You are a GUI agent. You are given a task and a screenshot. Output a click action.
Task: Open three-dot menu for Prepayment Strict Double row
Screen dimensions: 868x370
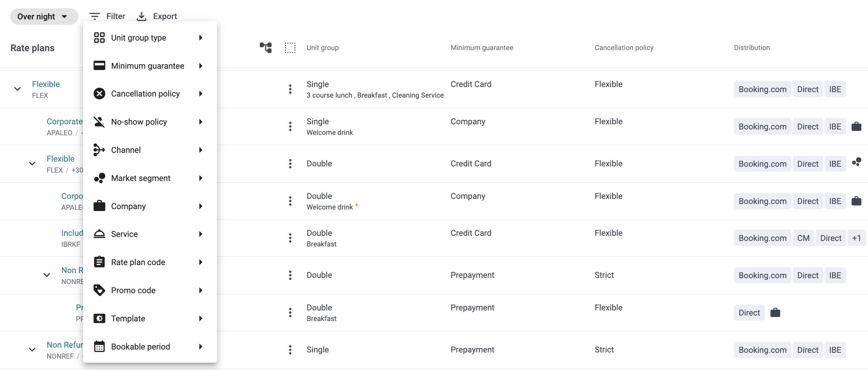click(x=290, y=275)
